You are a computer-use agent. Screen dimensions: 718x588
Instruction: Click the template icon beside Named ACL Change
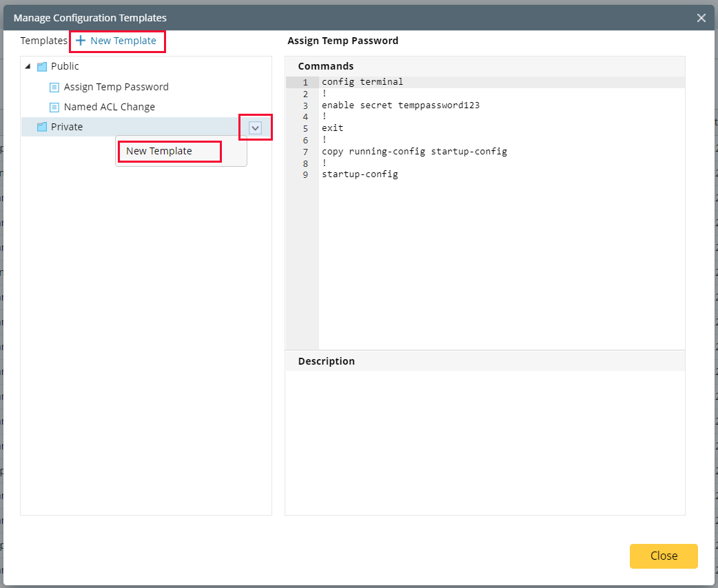coord(54,107)
